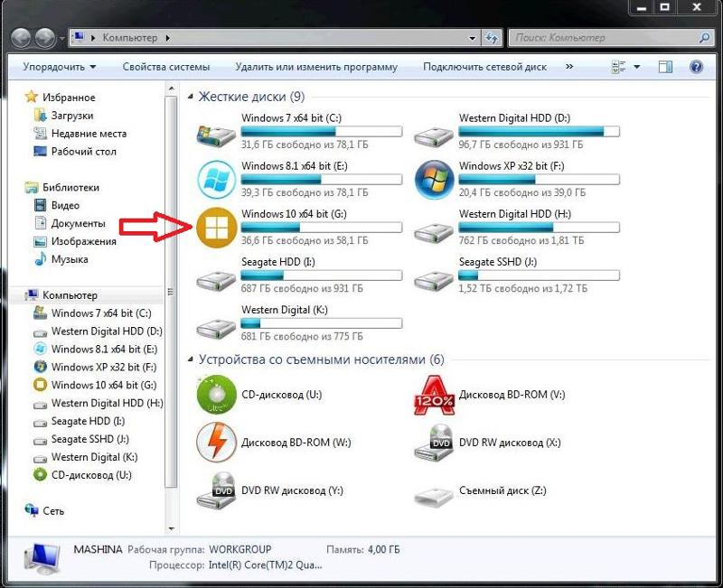The image size is (723, 588).
Task: Open the Windows 10 x64 bit (G:) drive icon
Action: point(216,227)
